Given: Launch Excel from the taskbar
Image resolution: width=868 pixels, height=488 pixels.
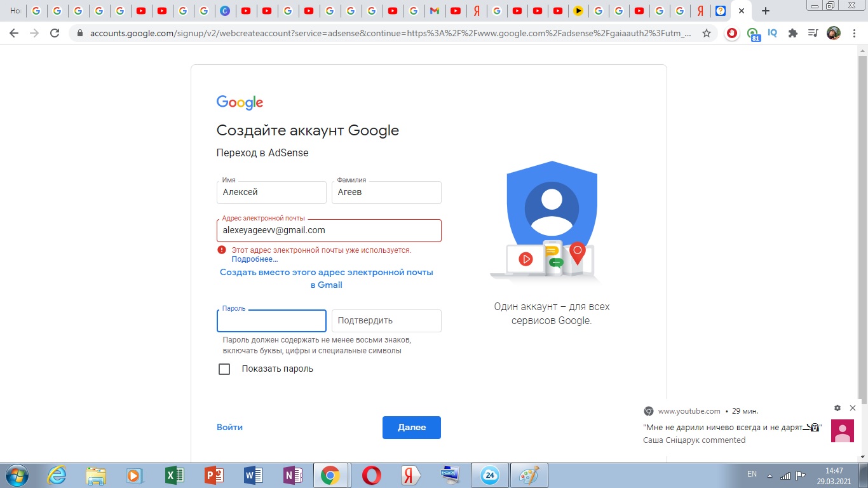Looking at the screenshot, I should pos(174,475).
